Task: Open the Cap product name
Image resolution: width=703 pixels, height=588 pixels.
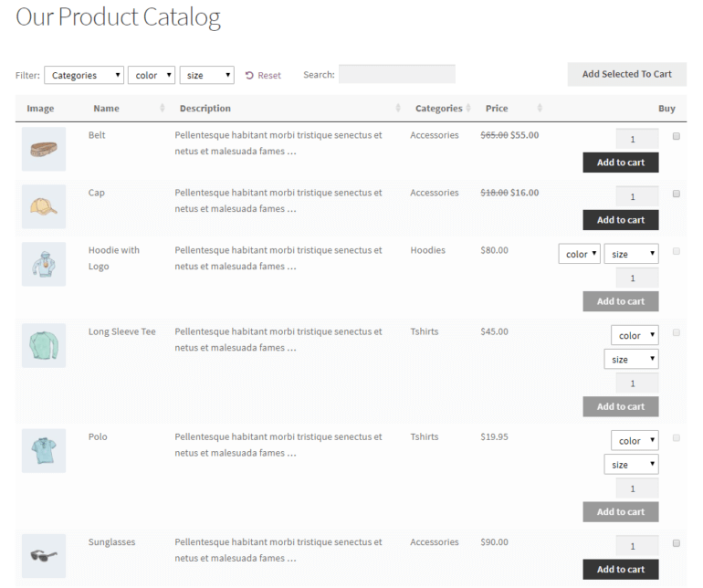Action: tap(97, 193)
